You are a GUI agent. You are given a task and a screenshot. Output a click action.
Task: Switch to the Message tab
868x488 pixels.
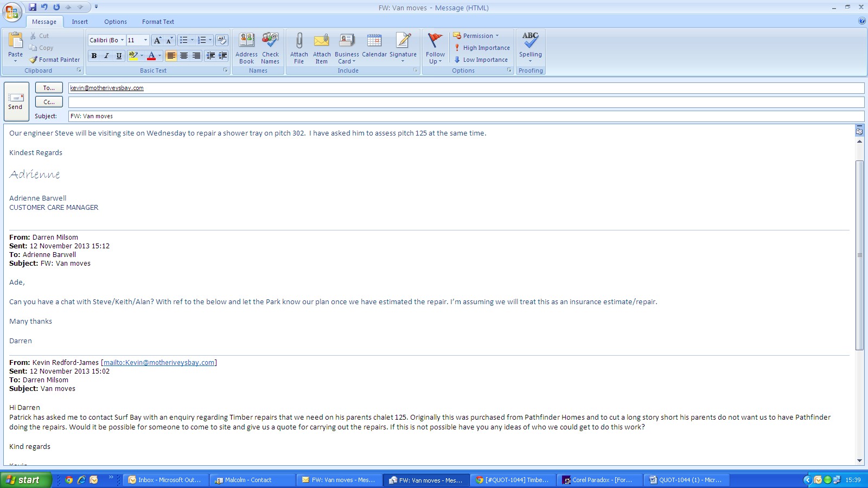click(x=44, y=22)
